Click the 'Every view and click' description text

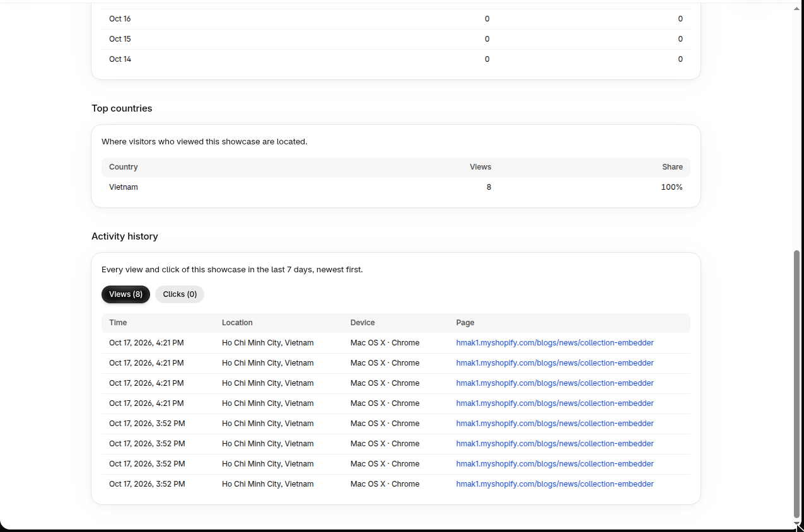(x=232, y=270)
